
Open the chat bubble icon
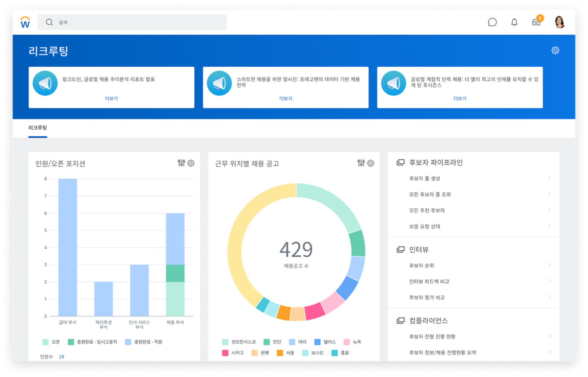pos(492,22)
